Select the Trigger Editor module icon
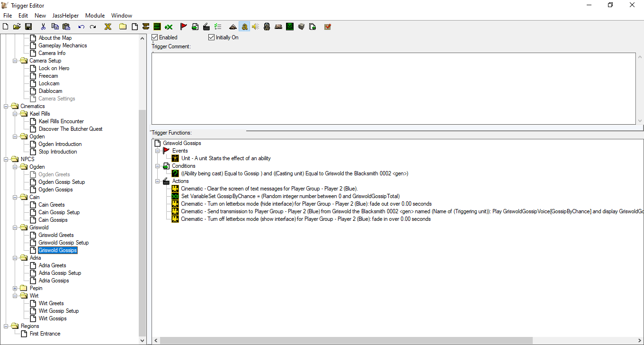Screen dimensions: 644x345 [244, 27]
